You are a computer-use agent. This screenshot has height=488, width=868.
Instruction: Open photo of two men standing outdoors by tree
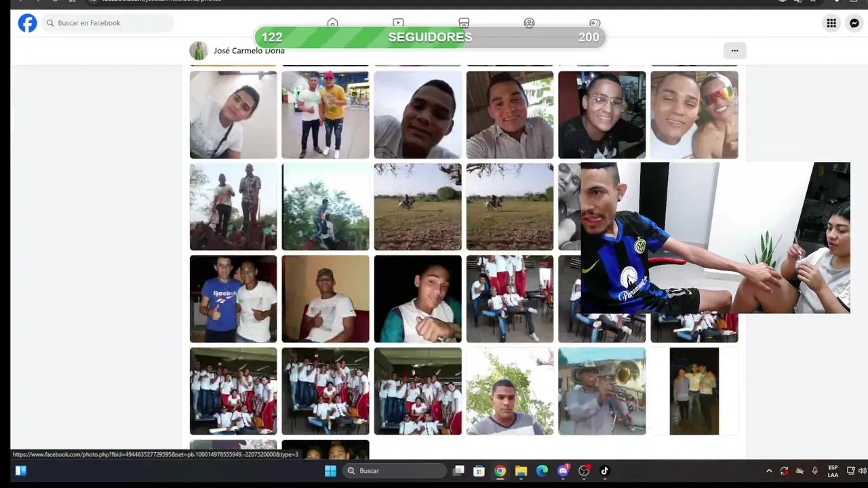pos(233,207)
